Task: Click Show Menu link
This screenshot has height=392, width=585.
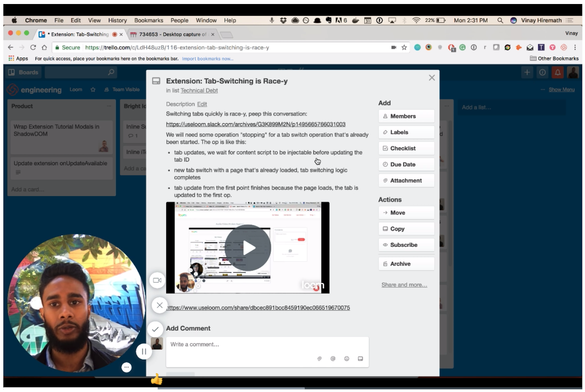Action: 561,90
